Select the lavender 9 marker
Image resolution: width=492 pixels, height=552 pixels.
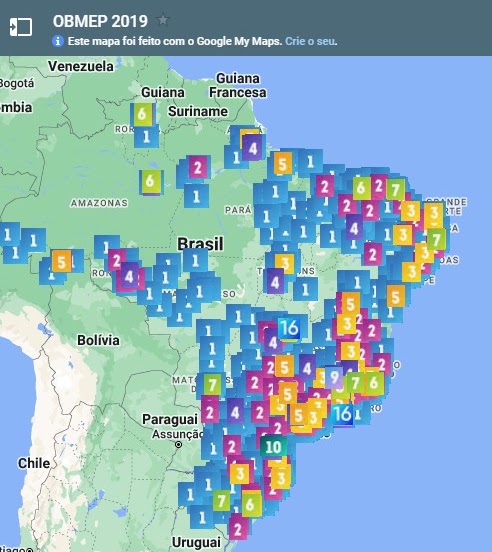334,377
